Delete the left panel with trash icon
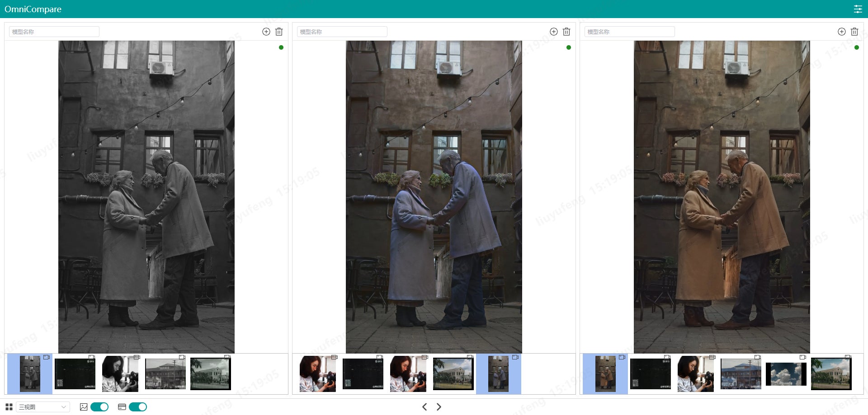The width and height of the screenshot is (868, 415). 279,32
